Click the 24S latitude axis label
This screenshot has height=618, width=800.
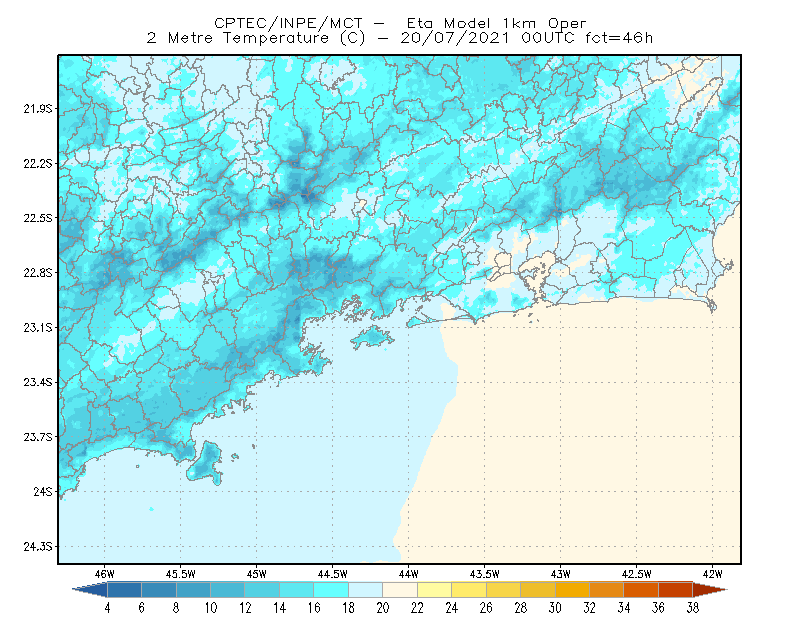click(x=43, y=491)
